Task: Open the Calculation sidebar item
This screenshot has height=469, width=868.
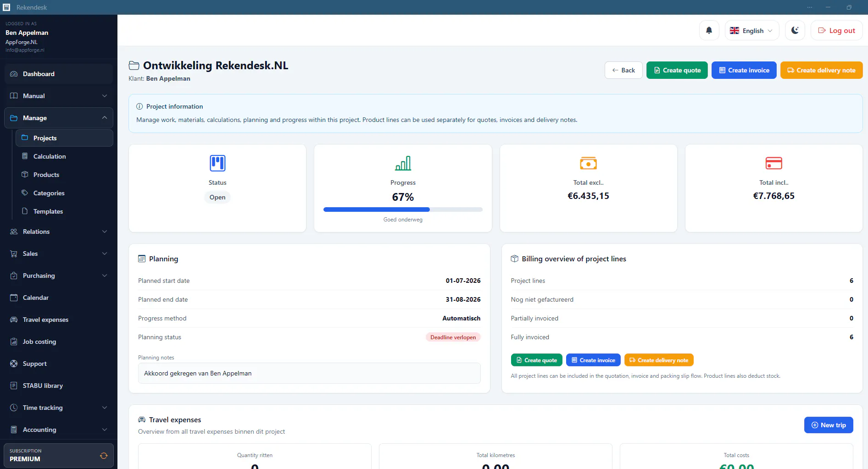Action: pyautogui.click(x=64, y=156)
